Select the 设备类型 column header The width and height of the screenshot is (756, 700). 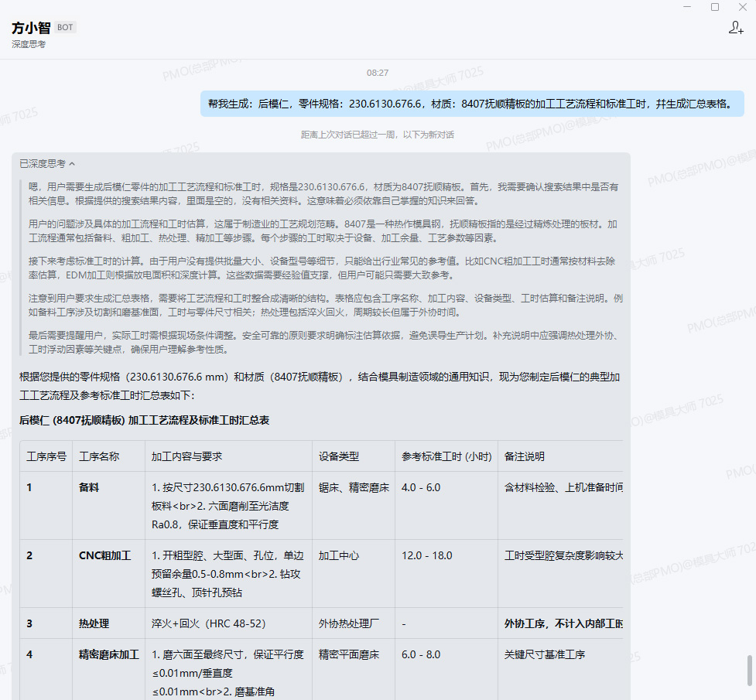[339, 456]
